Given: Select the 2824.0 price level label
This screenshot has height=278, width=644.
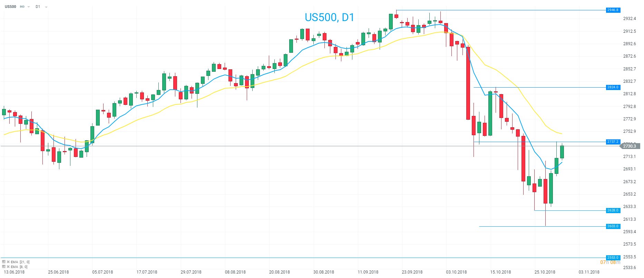Looking at the screenshot, I should (x=613, y=87).
